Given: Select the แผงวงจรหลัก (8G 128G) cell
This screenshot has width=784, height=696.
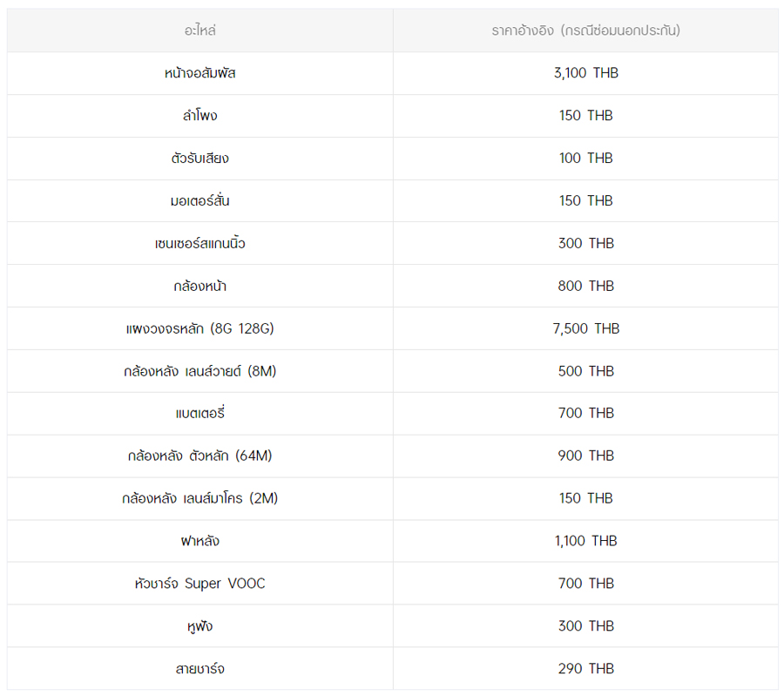Looking at the screenshot, I should click(x=199, y=328).
